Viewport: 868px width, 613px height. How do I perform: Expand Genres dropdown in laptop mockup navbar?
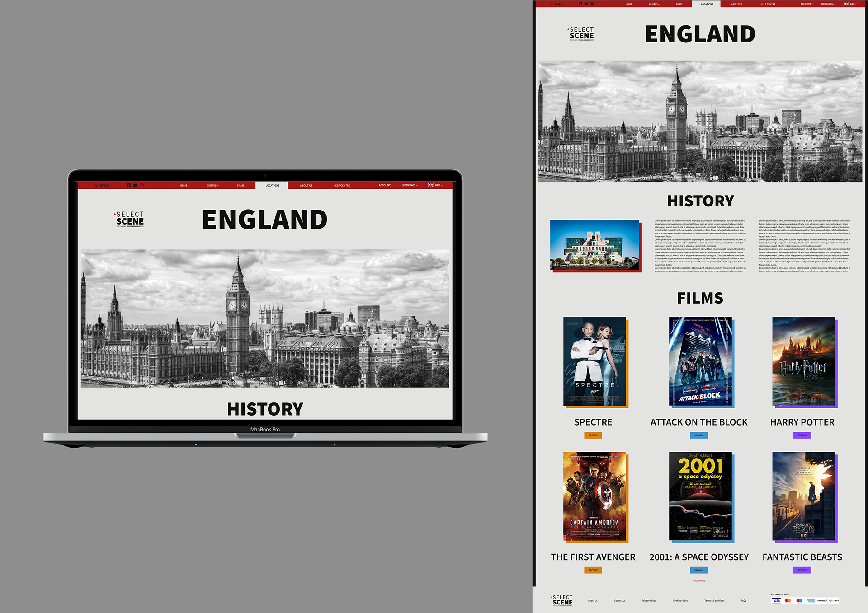pos(212,186)
